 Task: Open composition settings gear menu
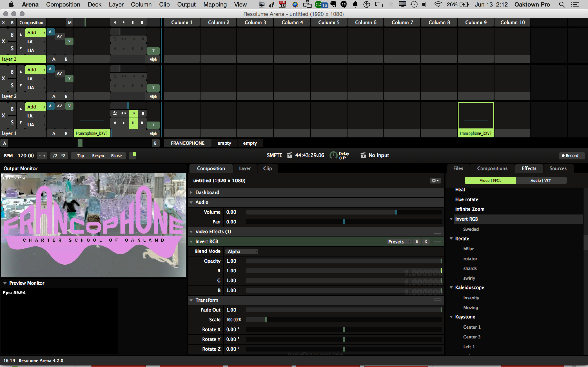(435, 181)
